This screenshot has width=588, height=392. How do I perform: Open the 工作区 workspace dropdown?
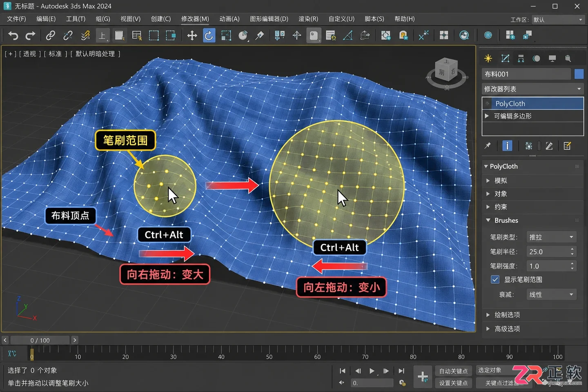coord(558,20)
